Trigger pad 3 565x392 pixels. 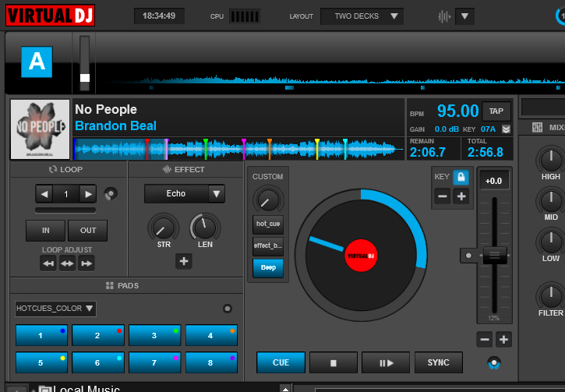tap(155, 335)
